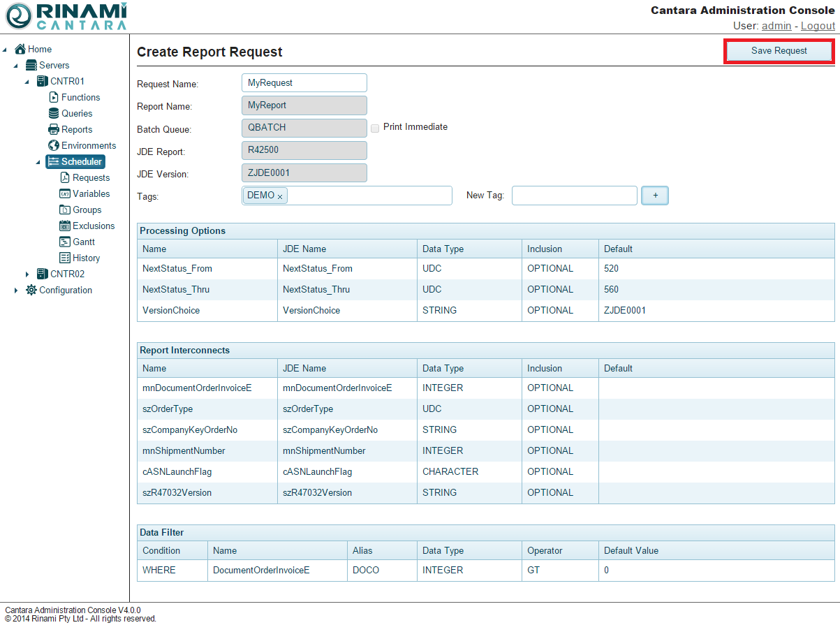Click the Logout link
This screenshot has width=840, height=632.
(818, 26)
